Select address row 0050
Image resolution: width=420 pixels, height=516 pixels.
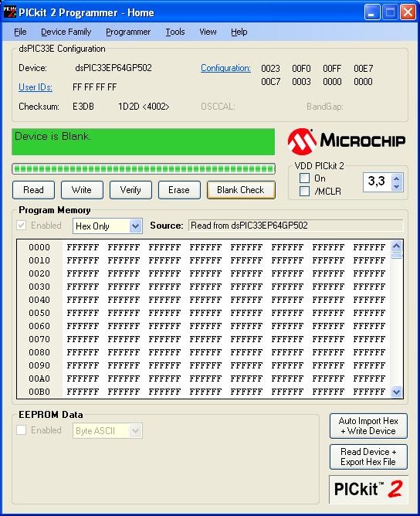(x=39, y=313)
